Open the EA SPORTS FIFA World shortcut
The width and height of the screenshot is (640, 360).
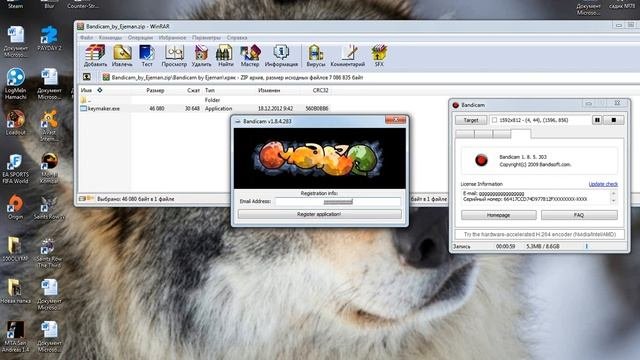tap(16, 169)
